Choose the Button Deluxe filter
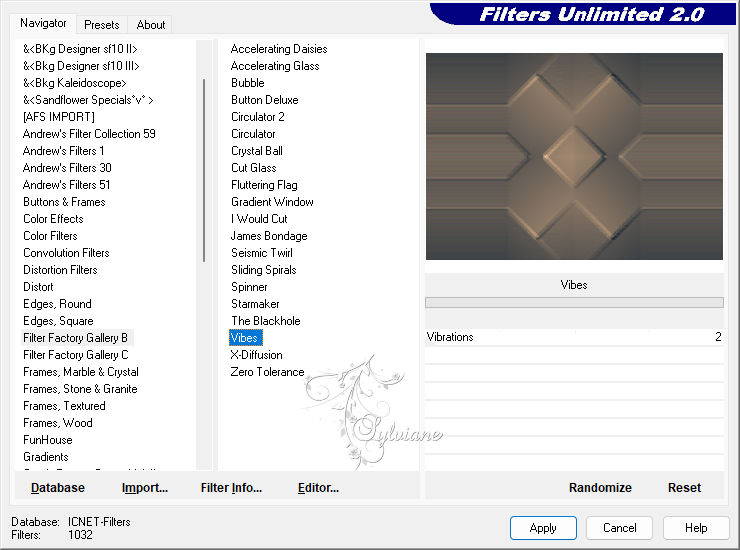The height and width of the screenshot is (550, 740). [x=265, y=100]
